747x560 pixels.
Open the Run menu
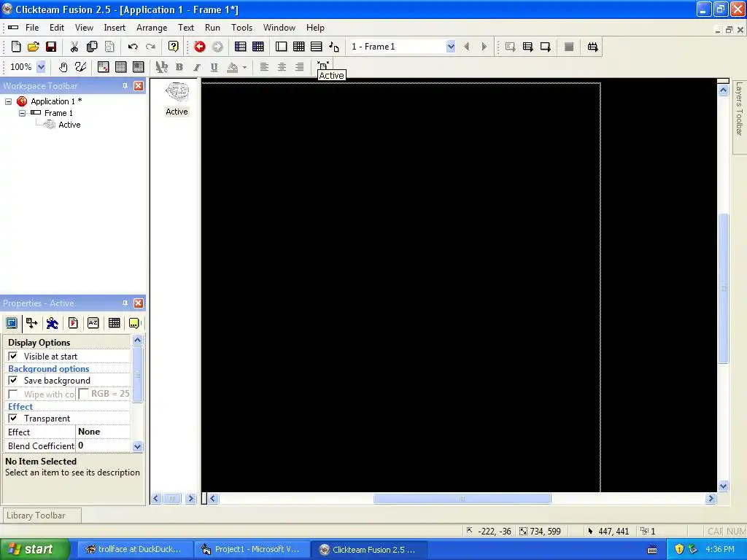tap(212, 28)
